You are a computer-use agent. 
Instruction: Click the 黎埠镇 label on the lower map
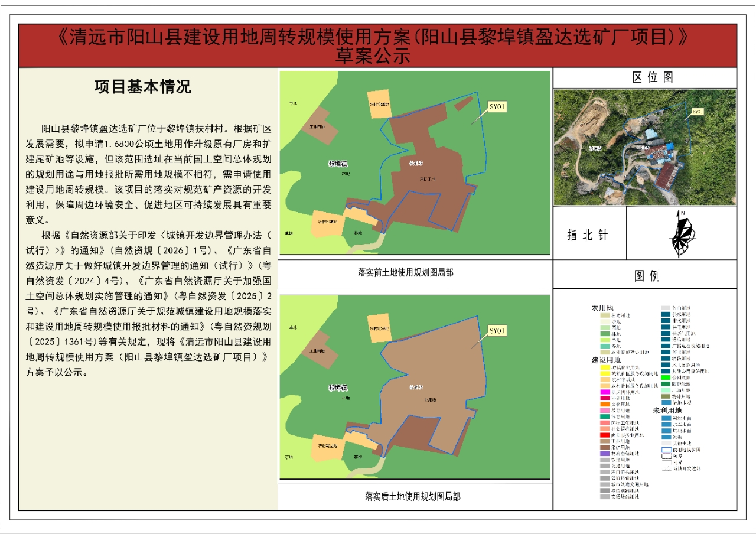[x=338, y=388]
